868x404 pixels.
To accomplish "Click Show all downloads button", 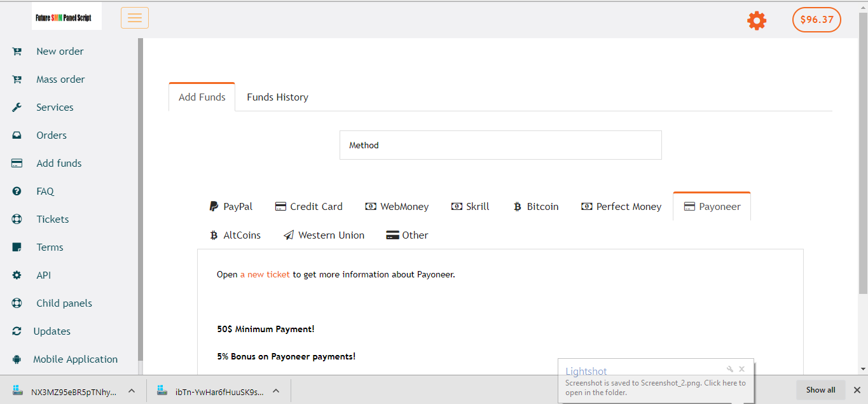I will point(820,390).
